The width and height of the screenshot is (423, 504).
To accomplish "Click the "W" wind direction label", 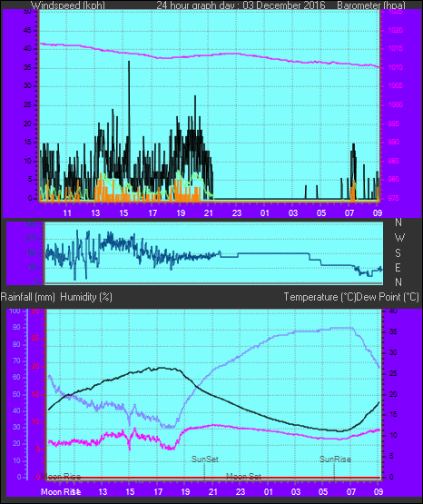I will pyautogui.click(x=399, y=238).
